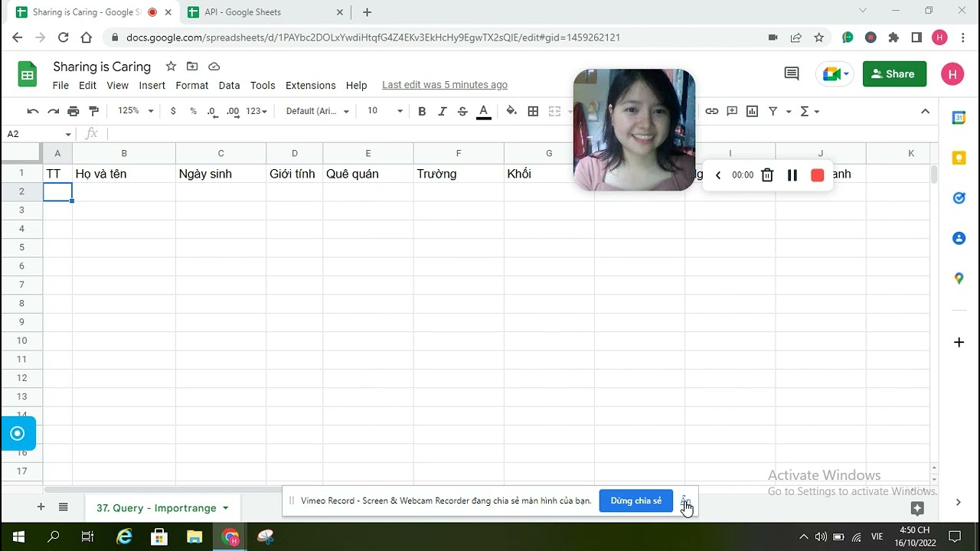Open the filter views dropdown arrow
This screenshot has width=980, height=551.
pyautogui.click(x=789, y=112)
